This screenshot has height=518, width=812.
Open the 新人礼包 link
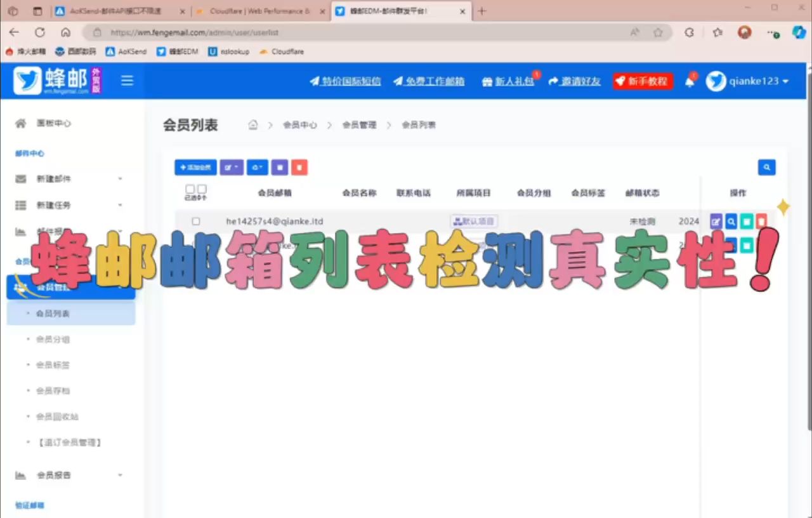coord(508,81)
